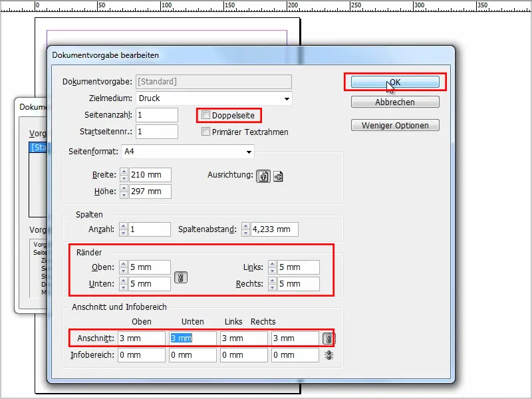
Task: Open the Zielmedium dropdown
Action: click(214, 98)
